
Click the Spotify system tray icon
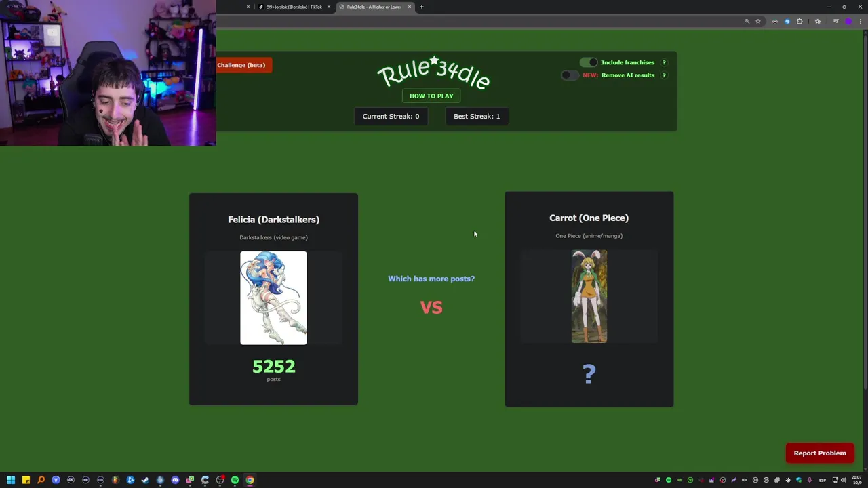pyautogui.click(x=669, y=480)
